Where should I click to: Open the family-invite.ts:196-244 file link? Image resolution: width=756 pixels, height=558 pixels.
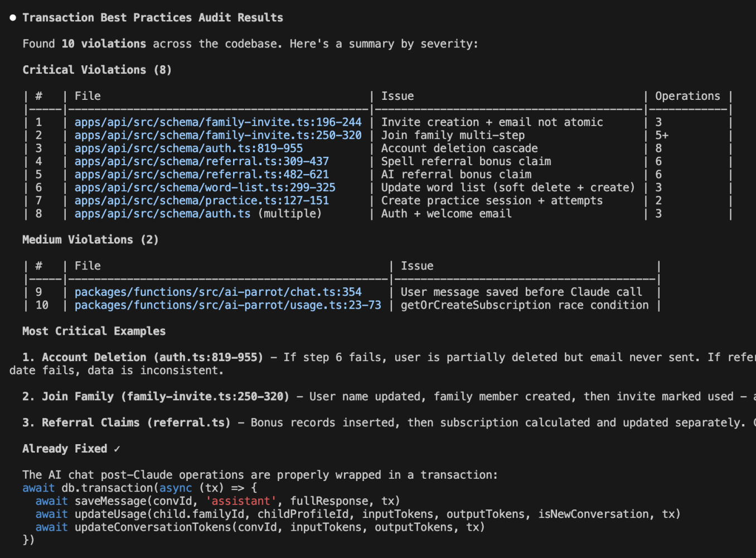point(217,122)
